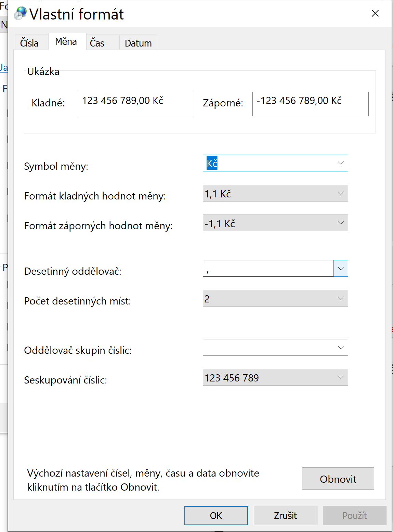Viewport: 393px width, 532px height.
Task: Open Formát kladných hodnot měny dropdown
Action: [340, 193]
